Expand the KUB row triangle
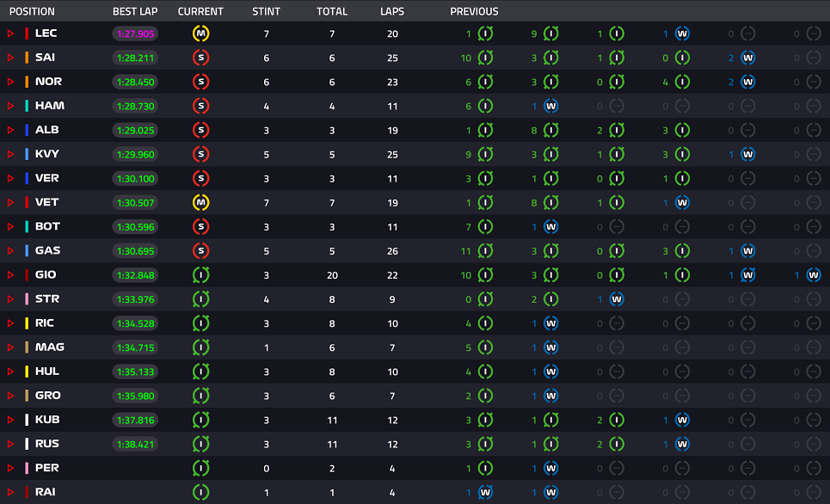The height and width of the screenshot is (504, 830). (10, 420)
